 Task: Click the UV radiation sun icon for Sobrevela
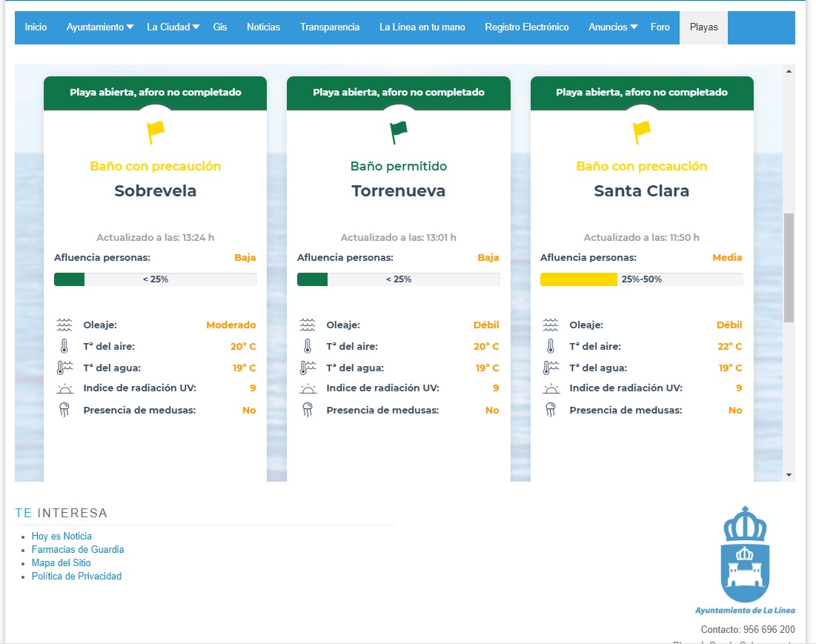click(x=64, y=388)
